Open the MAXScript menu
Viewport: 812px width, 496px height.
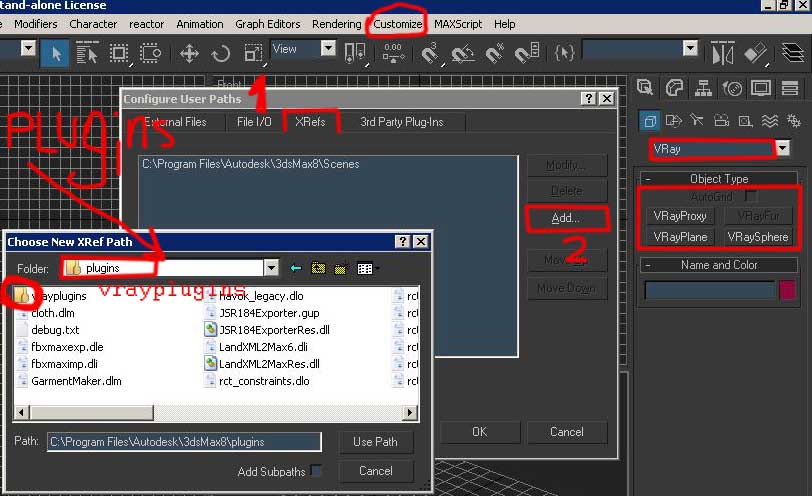click(x=458, y=24)
